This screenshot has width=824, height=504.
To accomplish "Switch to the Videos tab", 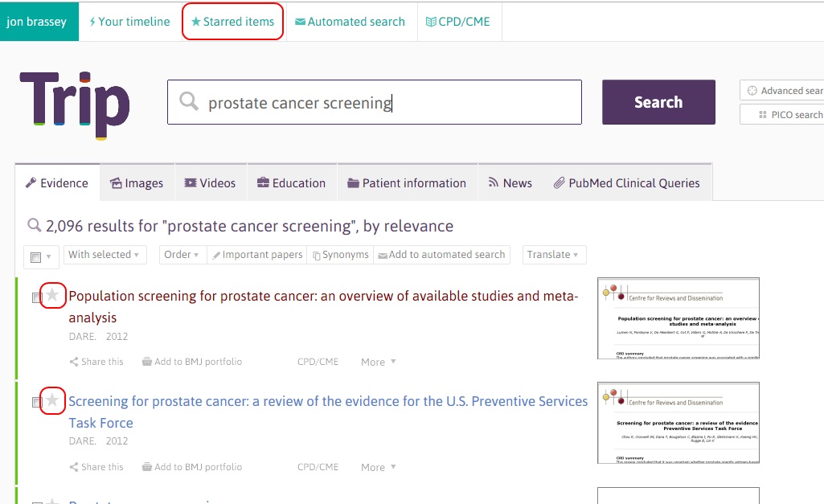I will pos(210,183).
